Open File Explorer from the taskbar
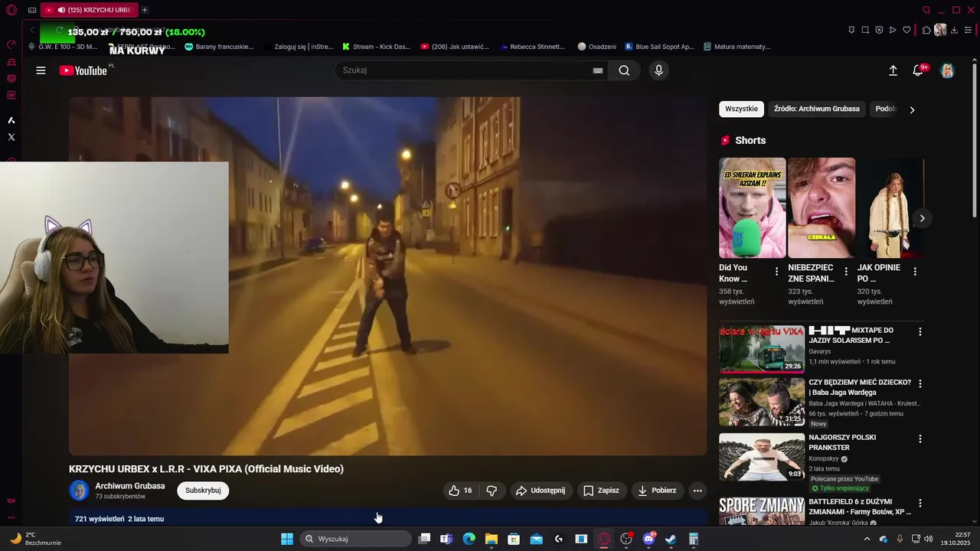 point(492,539)
